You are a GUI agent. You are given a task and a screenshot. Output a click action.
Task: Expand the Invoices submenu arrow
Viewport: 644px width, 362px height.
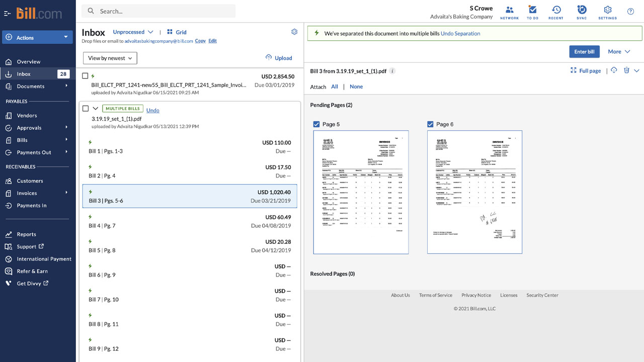66,193
